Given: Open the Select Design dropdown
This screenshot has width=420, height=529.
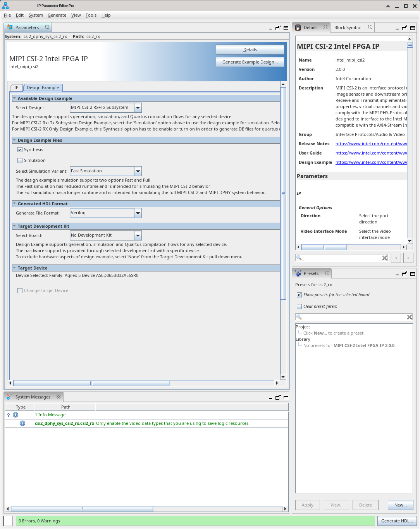Looking at the screenshot, I should click(138, 108).
